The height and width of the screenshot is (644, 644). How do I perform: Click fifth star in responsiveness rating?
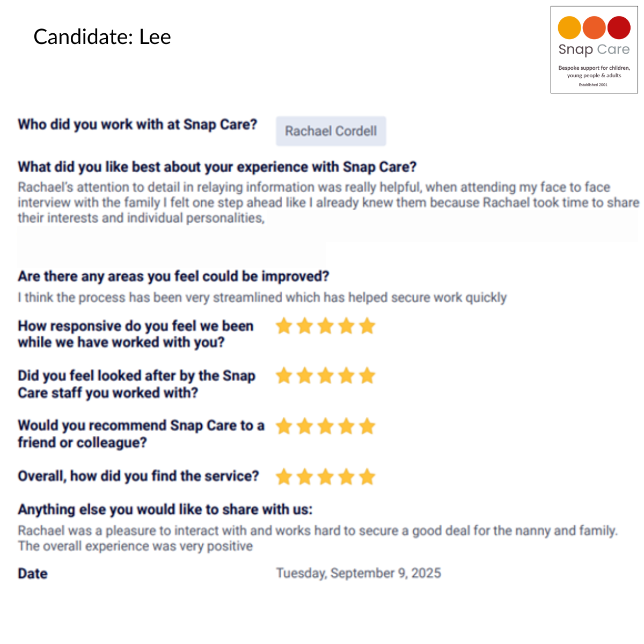(x=367, y=326)
